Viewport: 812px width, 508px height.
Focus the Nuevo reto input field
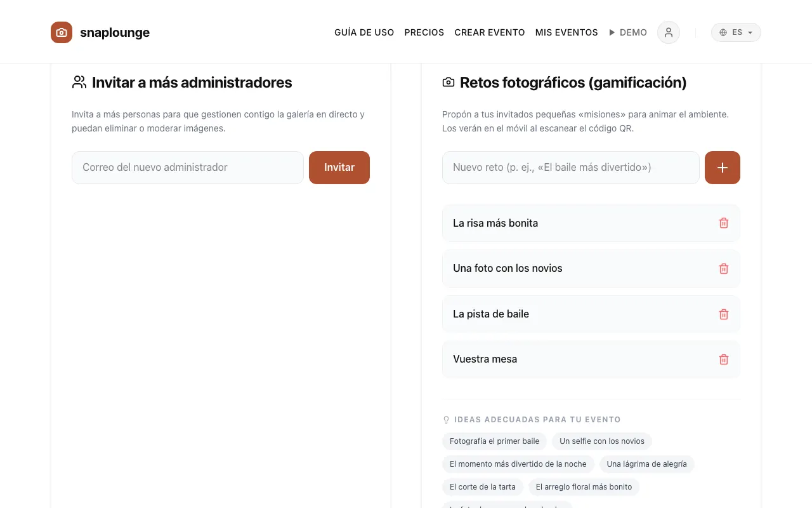[x=571, y=168]
